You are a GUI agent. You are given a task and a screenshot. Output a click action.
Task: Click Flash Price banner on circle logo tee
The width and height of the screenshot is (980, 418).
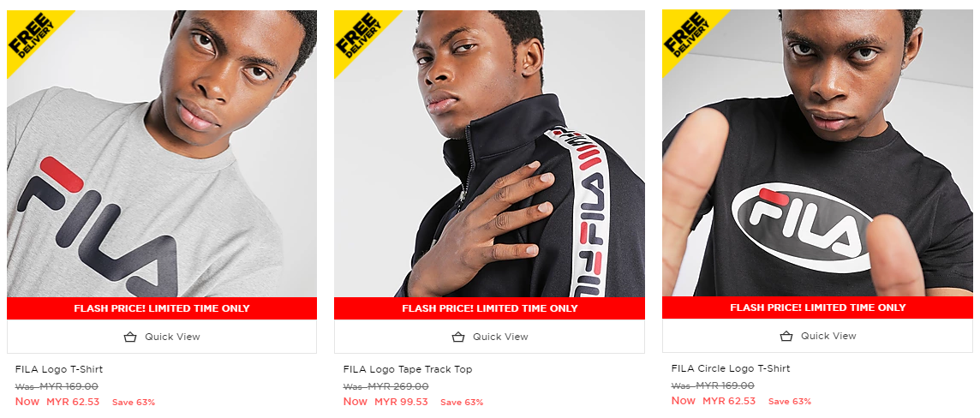[817, 308]
